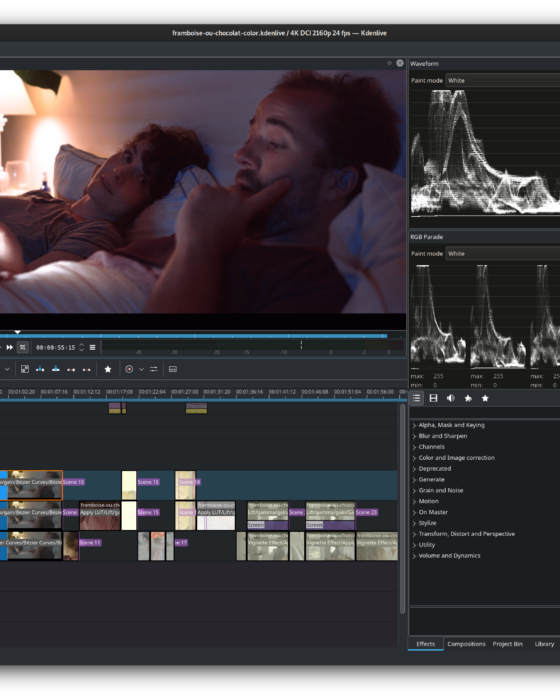The width and height of the screenshot is (560, 700).
Task: Click the audio mixer sliders icon
Action: 154,369
